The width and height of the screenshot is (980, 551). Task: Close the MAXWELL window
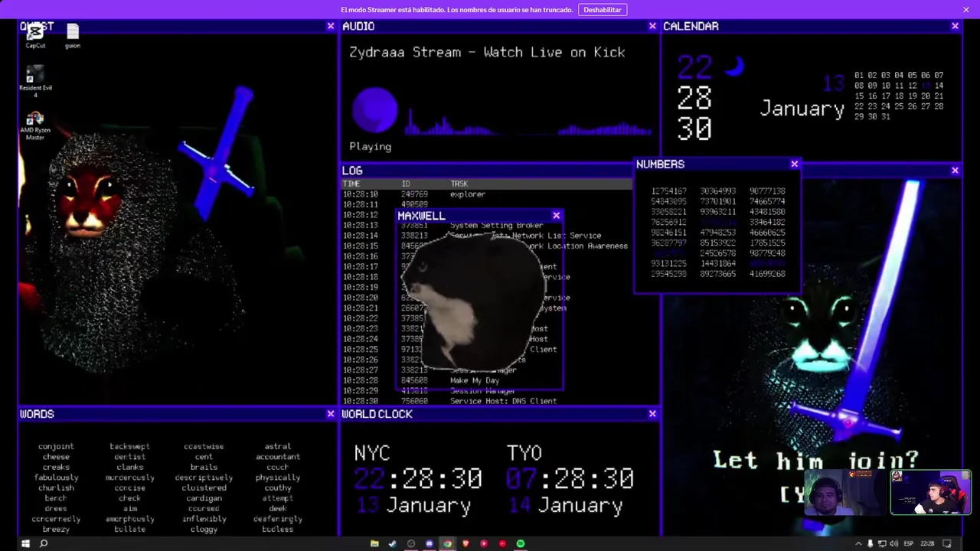557,216
